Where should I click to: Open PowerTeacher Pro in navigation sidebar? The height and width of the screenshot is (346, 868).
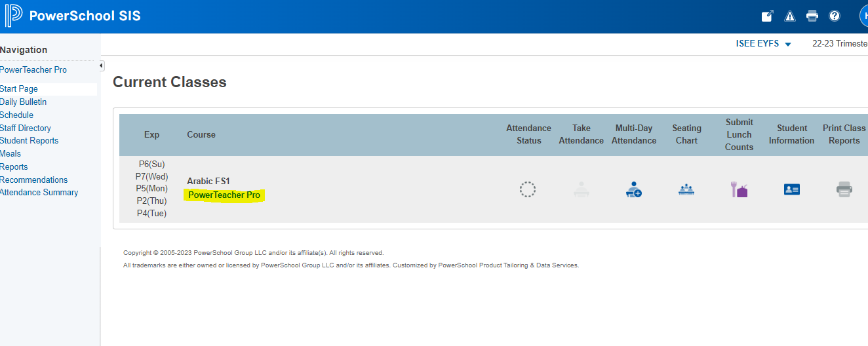tap(33, 70)
